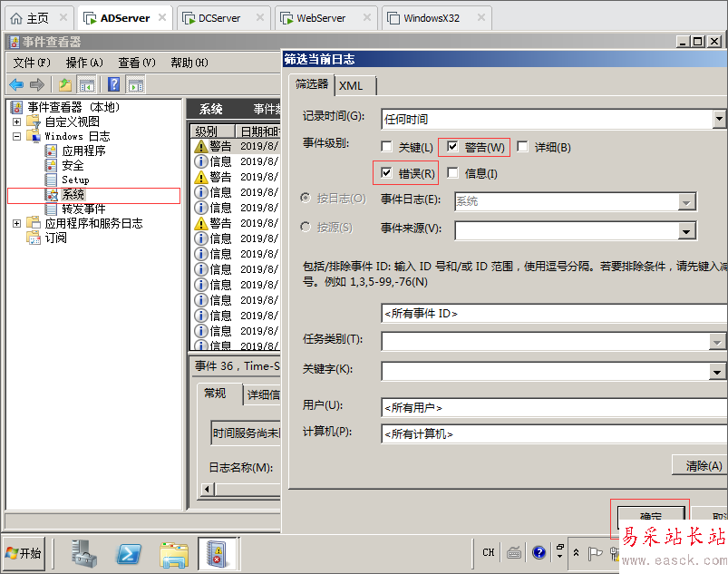
Task: Open the 记录时间 dropdown
Action: [719, 119]
